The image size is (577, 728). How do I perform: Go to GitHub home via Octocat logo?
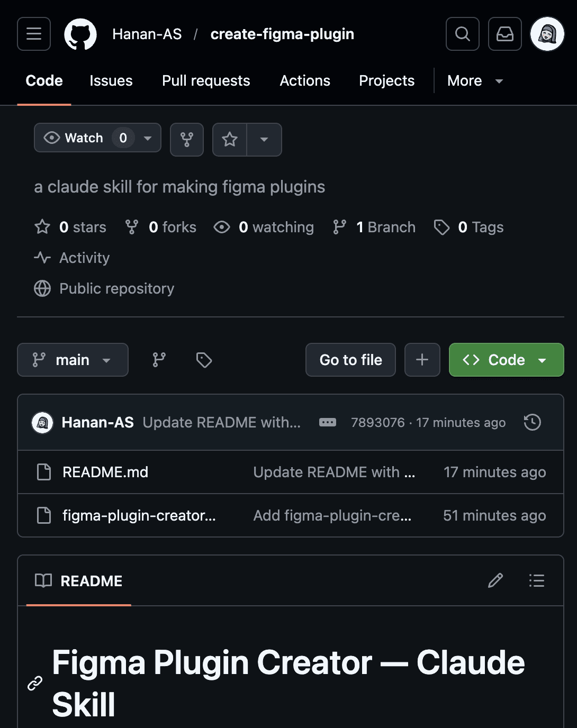[x=80, y=34]
